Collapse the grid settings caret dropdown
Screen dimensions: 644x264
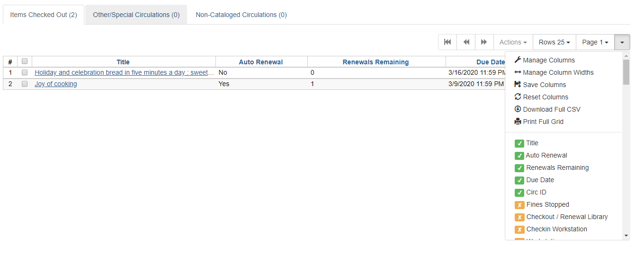[x=622, y=42]
